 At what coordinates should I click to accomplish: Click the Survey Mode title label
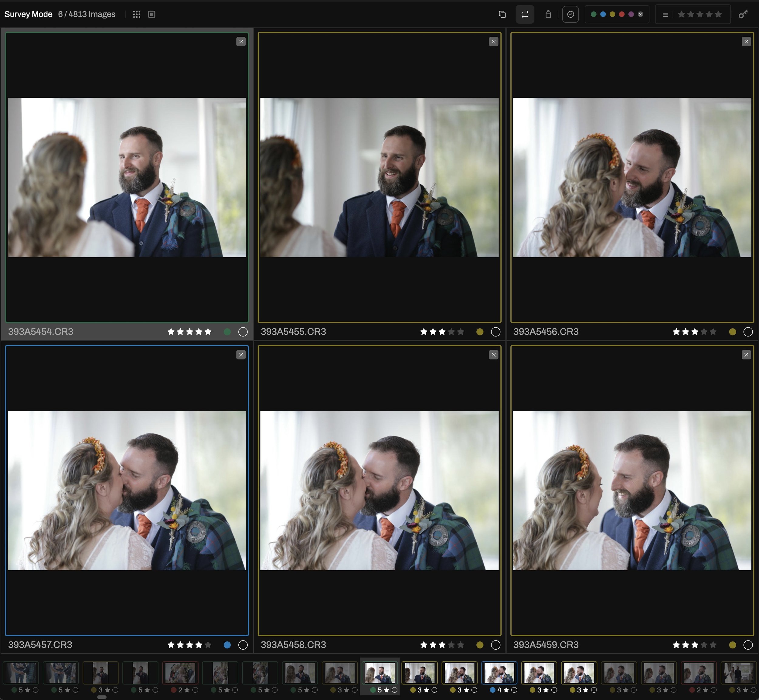[x=29, y=14]
